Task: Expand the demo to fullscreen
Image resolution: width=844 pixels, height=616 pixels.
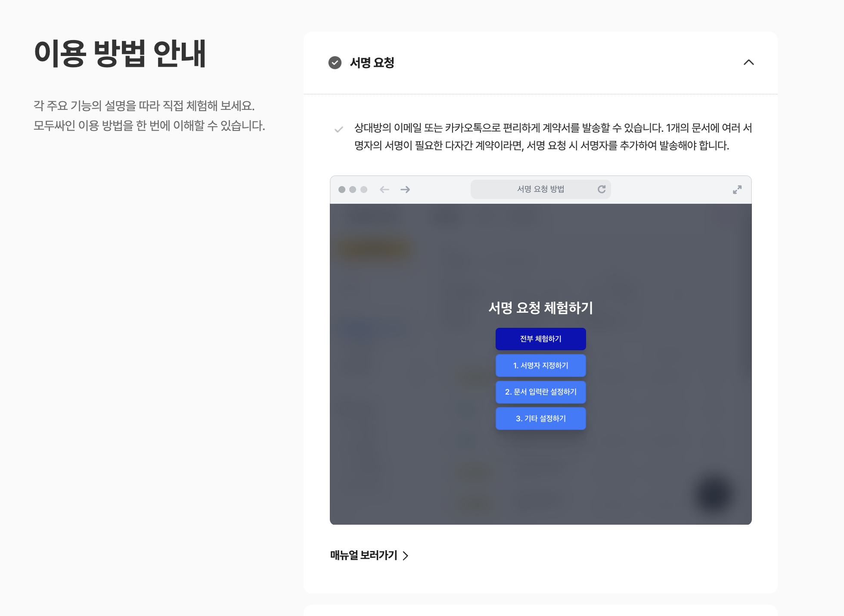Action: pos(737,190)
